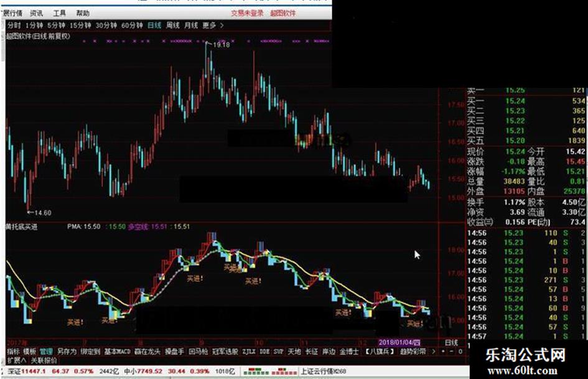
Task: Select the ZJLX indicator
Action: (249, 352)
